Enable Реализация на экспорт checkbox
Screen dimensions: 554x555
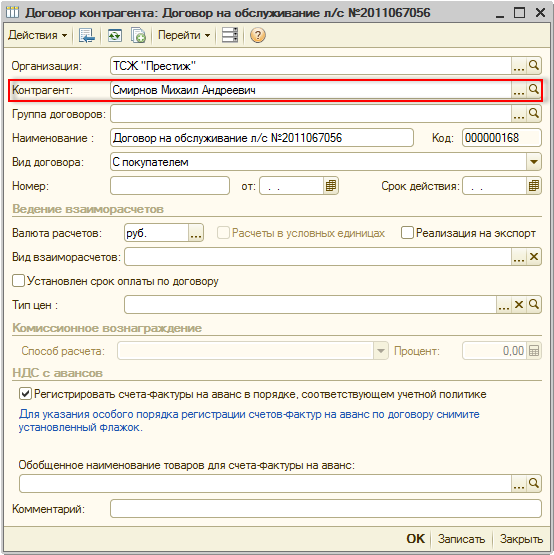407,233
